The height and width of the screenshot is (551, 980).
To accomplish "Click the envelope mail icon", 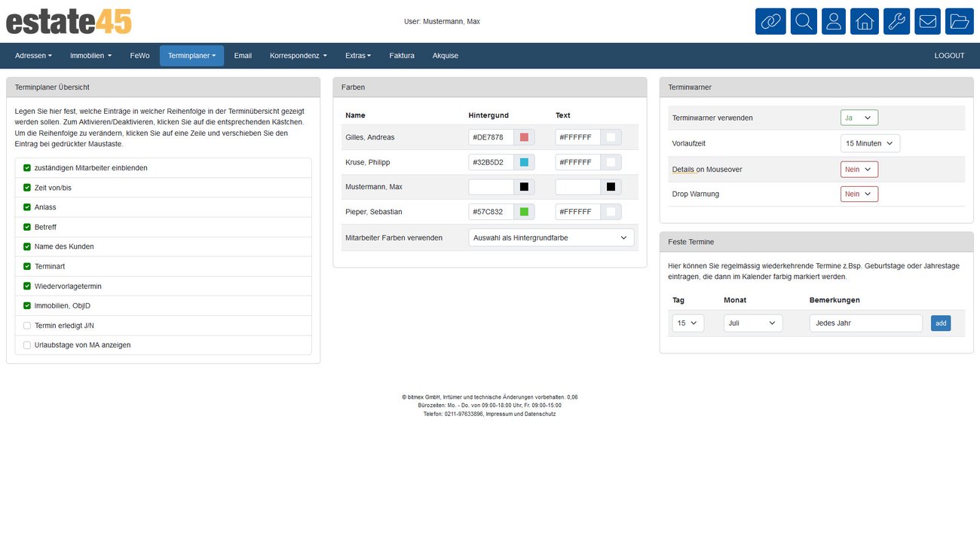I will (x=927, y=21).
